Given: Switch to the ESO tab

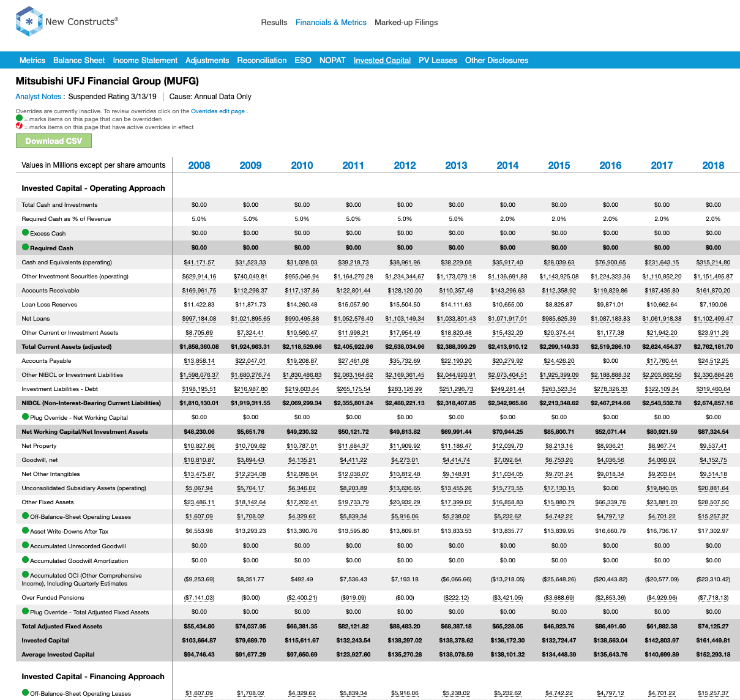Looking at the screenshot, I should coord(303,61).
